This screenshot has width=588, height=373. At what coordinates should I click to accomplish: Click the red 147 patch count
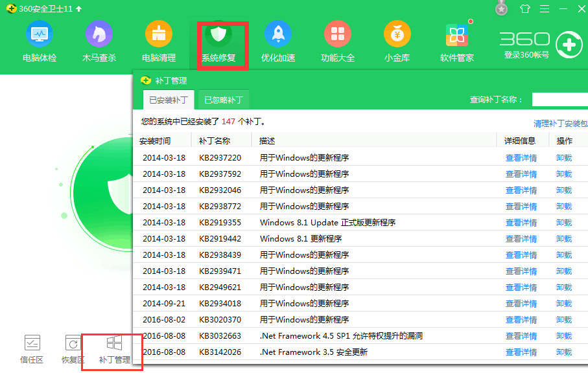pyautogui.click(x=228, y=122)
